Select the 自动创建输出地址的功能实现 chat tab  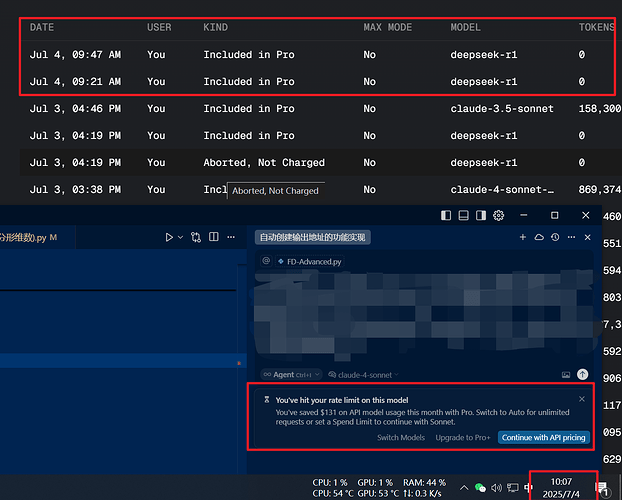(313, 237)
